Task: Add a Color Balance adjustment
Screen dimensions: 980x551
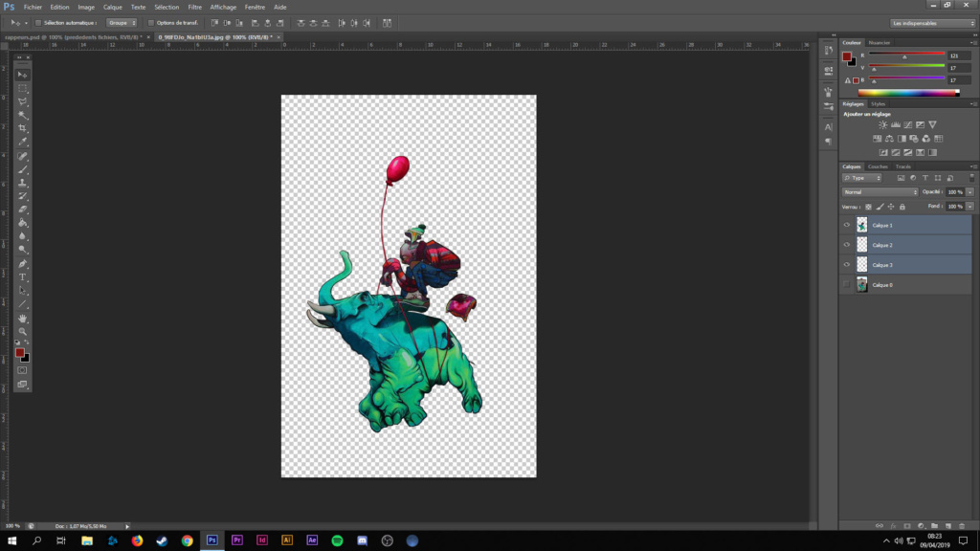Action: 889,139
